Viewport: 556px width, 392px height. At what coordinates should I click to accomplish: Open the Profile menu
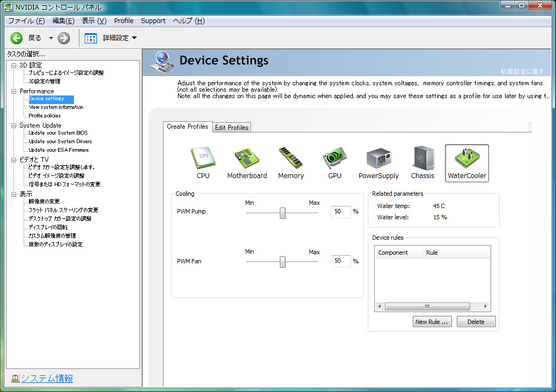point(124,21)
